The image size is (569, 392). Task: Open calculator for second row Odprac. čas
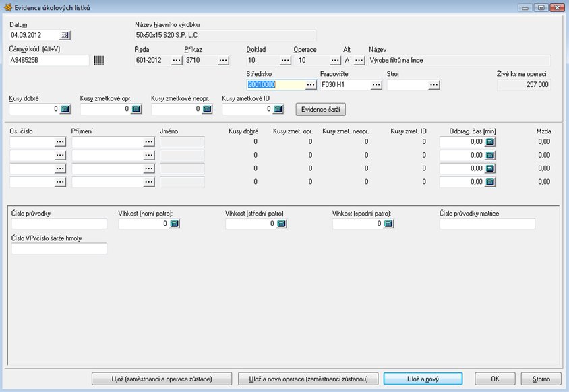[x=490, y=156]
